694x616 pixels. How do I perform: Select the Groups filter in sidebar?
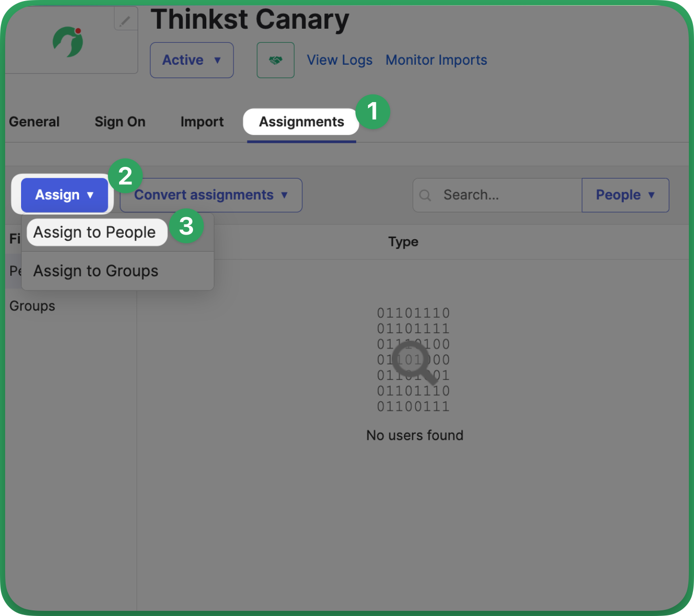tap(32, 306)
